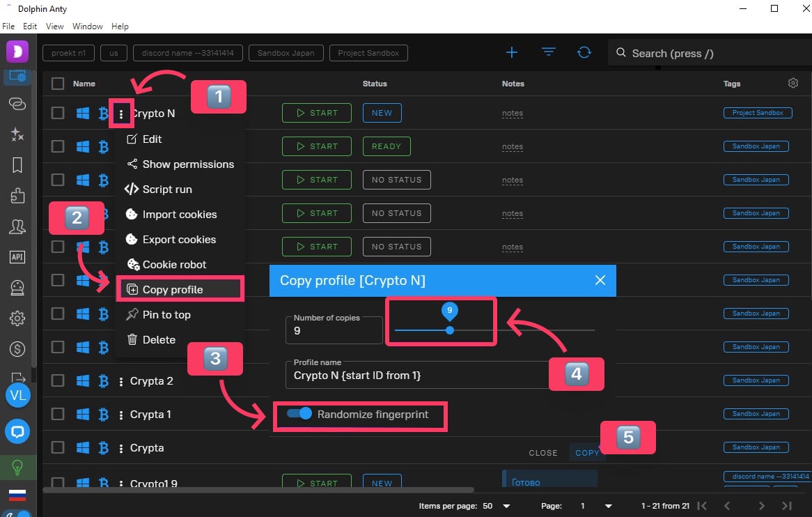
Task: Open the View menu
Action: (54, 26)
